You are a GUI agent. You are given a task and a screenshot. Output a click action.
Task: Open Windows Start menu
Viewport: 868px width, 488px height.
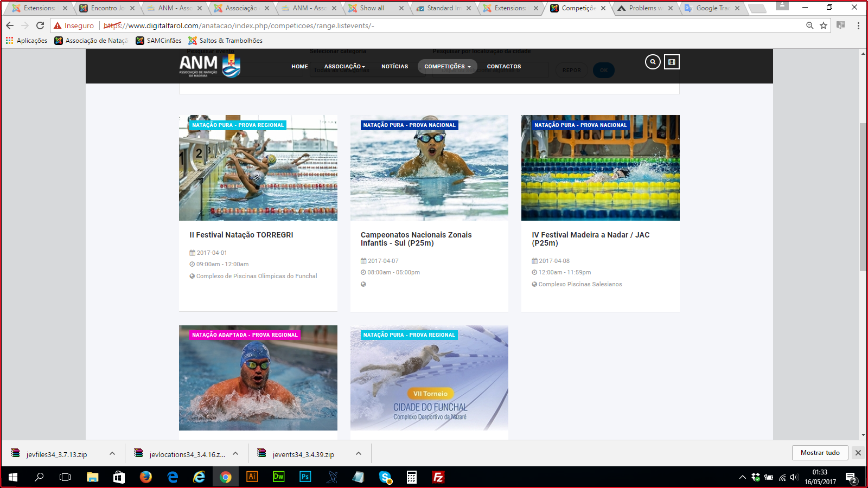click(13, 477)
